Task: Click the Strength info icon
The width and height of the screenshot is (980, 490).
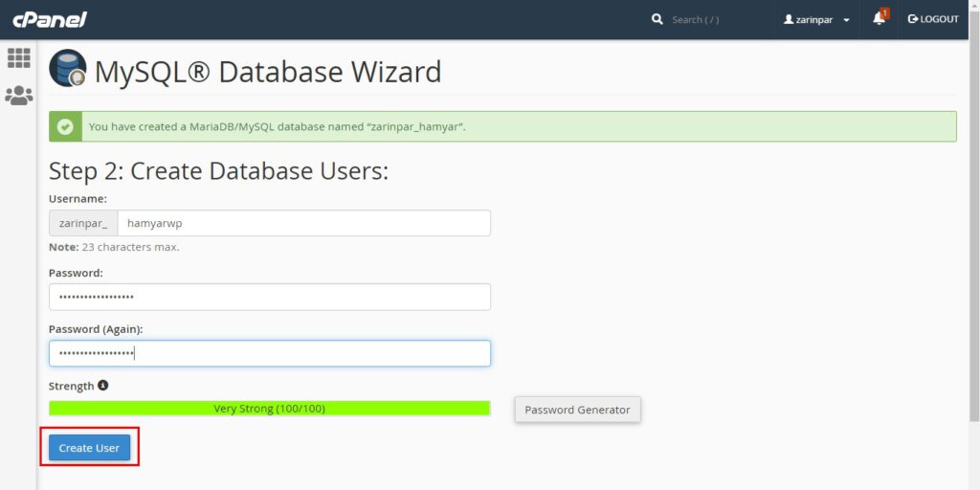Action: pyautogui.click(x=103, y=386)
